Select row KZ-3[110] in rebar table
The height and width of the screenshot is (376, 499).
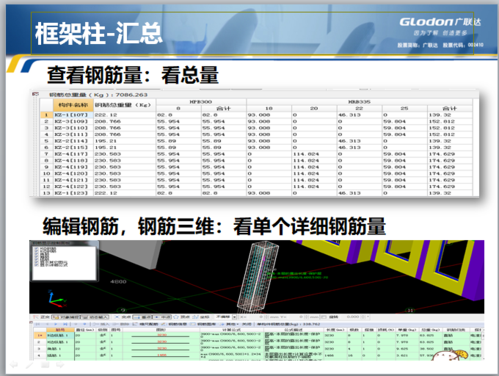click(256, 128)
